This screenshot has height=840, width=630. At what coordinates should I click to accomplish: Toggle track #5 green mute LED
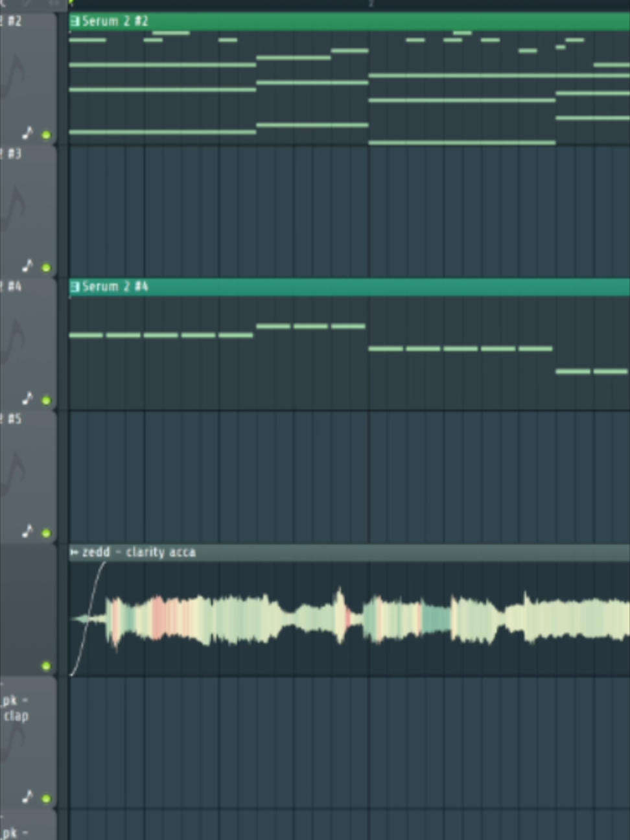[x=46, y=533]
